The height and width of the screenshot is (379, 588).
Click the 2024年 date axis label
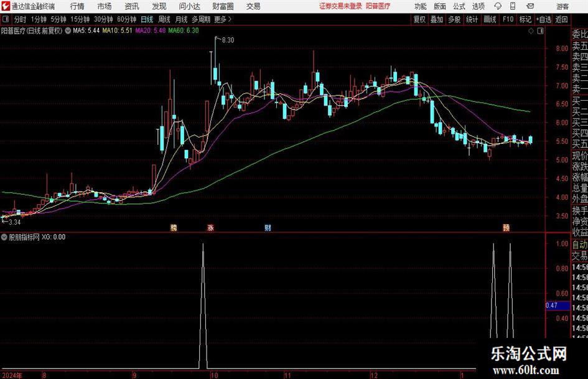coord(12,375)
